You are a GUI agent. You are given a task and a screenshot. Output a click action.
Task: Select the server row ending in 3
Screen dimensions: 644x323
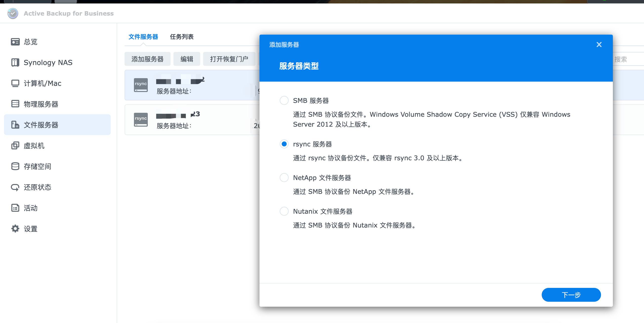(x=192, y=120)
